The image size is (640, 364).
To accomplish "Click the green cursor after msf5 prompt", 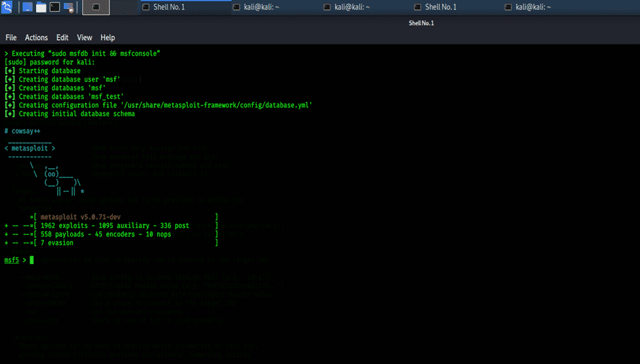I will pos(32,260).
